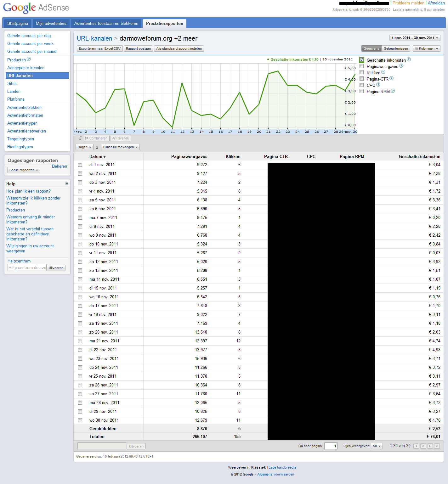
Task: Click the 22 november chart peak point
Action: click(x=278, y=71)
